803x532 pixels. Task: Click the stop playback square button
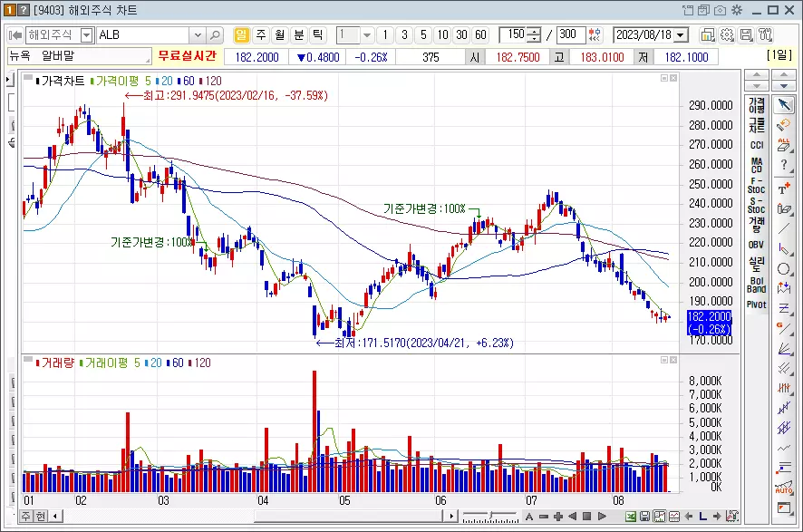pos(587,516)
